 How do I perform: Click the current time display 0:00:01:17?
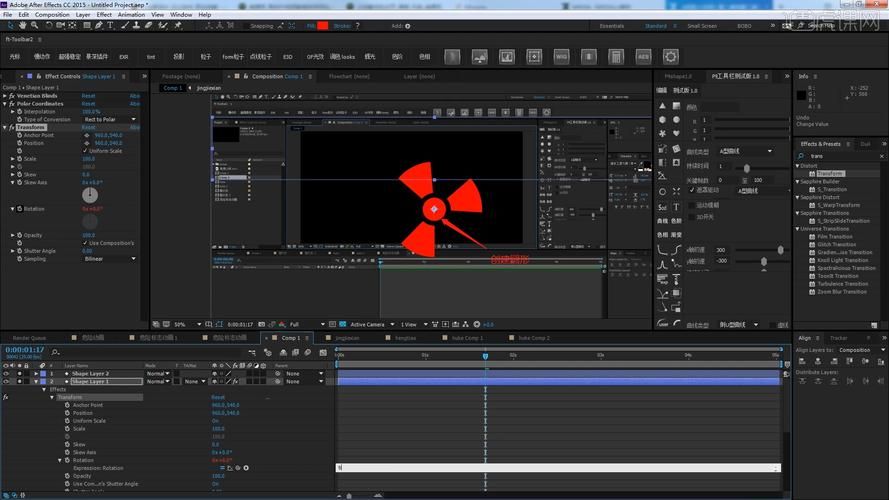[24, 350]
